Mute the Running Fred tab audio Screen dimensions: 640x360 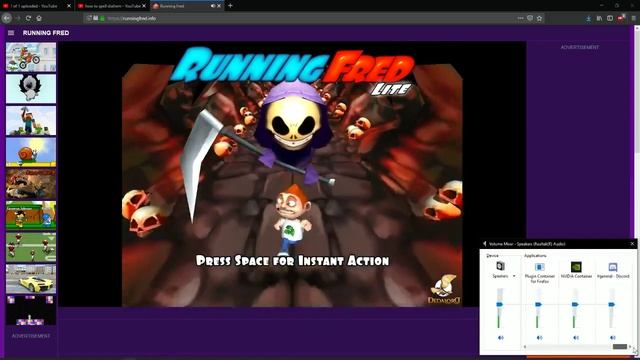(213, 6)
